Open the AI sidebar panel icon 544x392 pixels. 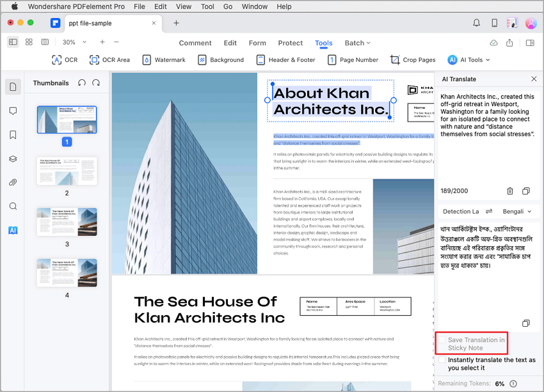[x=13, y=230]
